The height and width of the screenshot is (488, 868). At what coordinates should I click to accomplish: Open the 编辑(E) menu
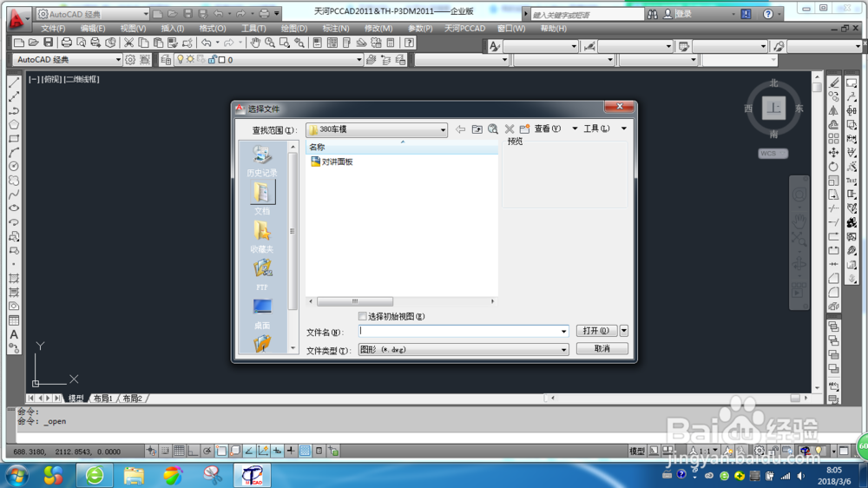point(93,29)
